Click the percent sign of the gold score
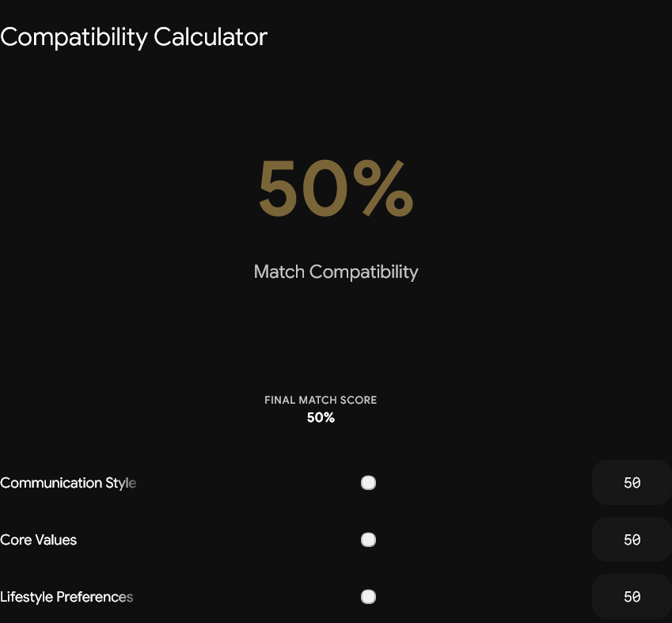 click(x=383, y=188)
